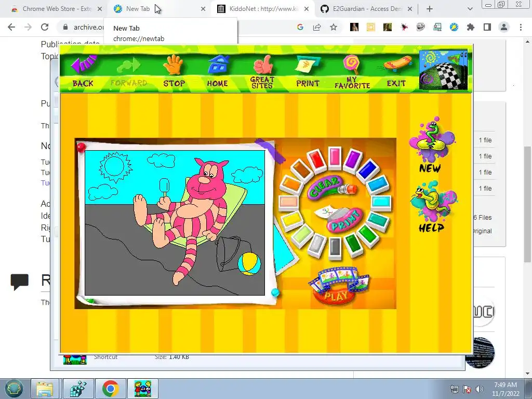Pick the brown paint swatch
532x399 pixels.
click(302, 169)
